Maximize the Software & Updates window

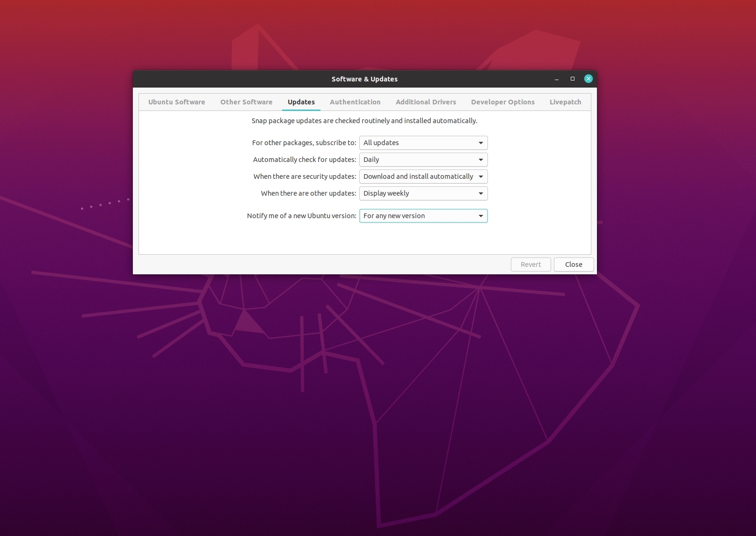(x=572, y=79)
